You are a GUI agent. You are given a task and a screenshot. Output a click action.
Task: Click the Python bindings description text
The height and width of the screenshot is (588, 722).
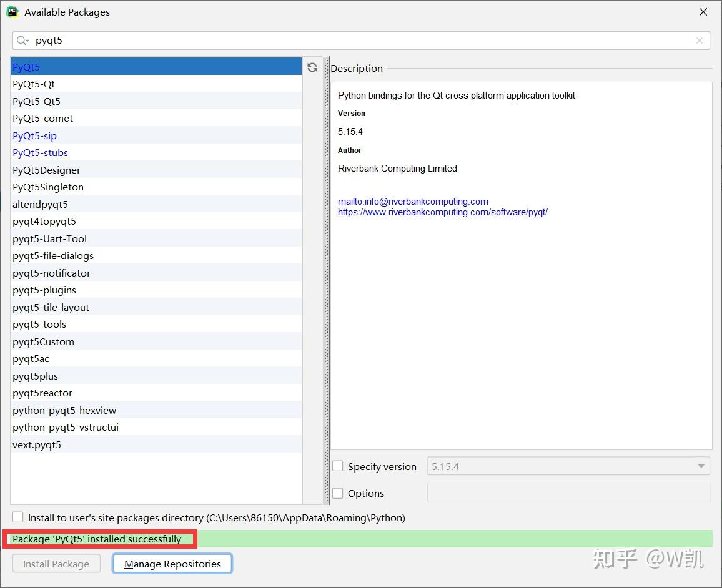pos(457,96)
